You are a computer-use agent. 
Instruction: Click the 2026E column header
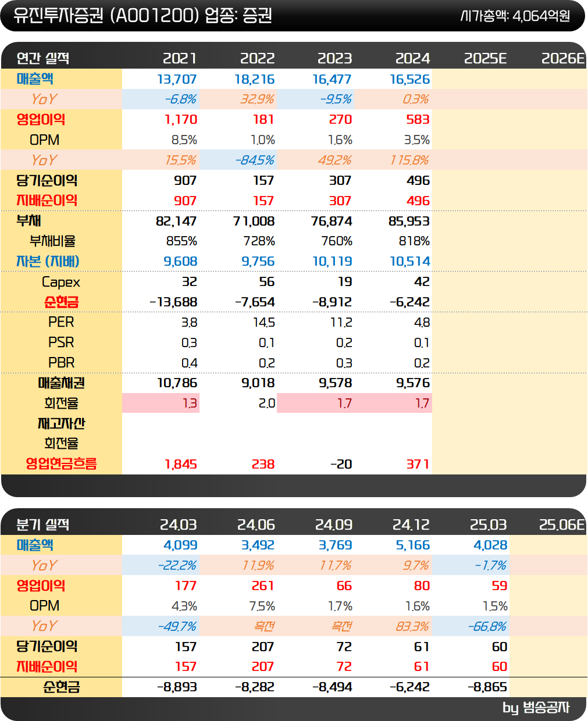click(x=562, y=58)
